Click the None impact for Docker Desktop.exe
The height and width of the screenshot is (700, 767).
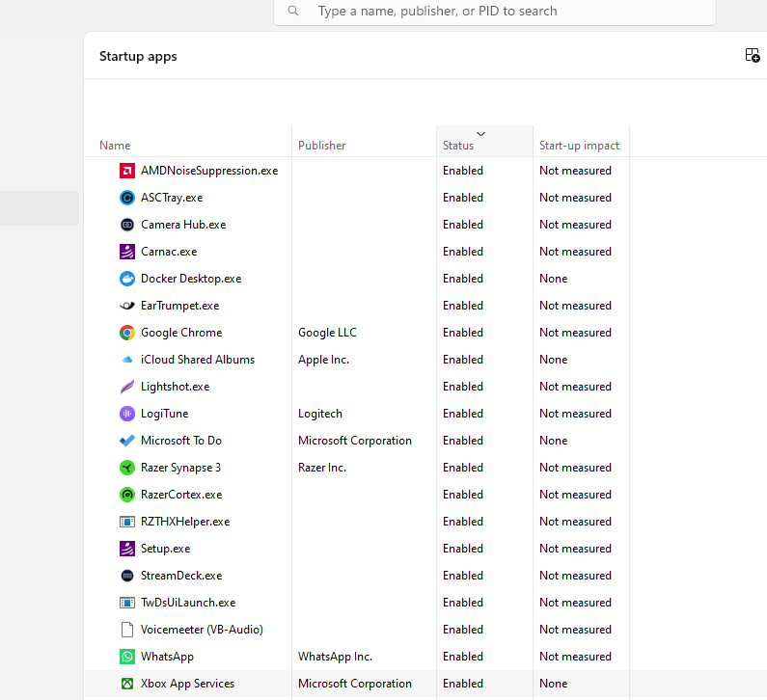(554, 279)
